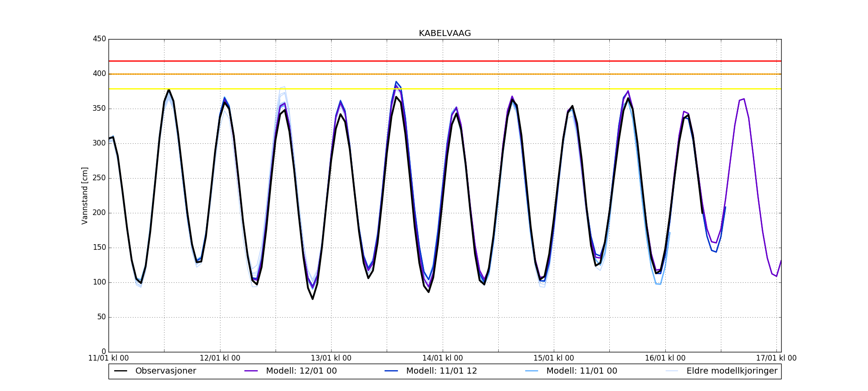Click the purple Modell 12/01 00 legend line
Screen dimensions: 868x391
point(251,371)
